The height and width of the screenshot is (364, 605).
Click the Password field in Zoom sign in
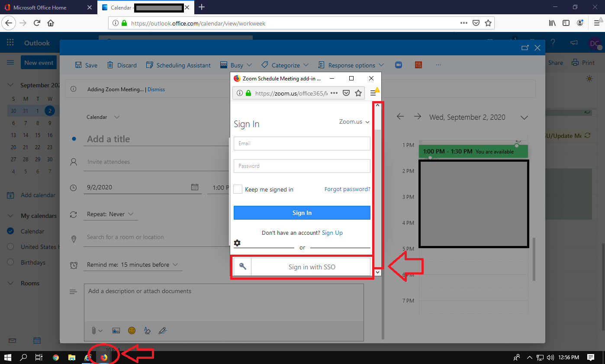pyautogui.click(x=302, y=166)
